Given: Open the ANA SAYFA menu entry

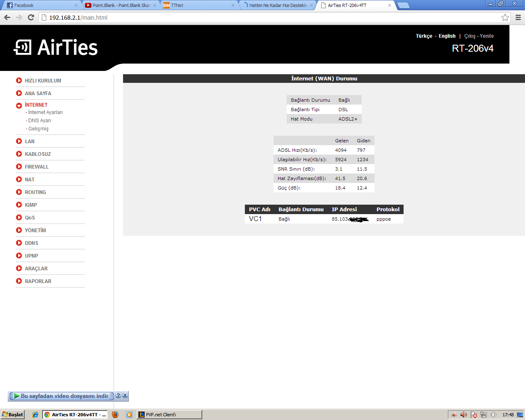Looking at the screenshot, I should [x=38, y=94].
